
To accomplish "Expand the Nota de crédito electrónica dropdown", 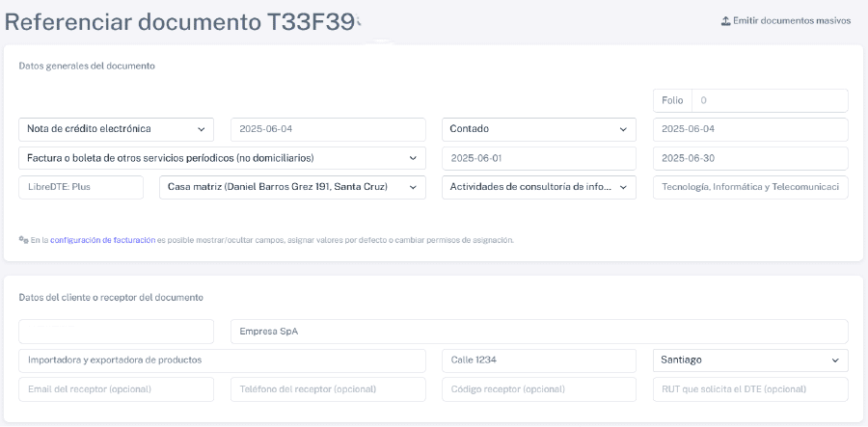I will (x=116, y=129).
